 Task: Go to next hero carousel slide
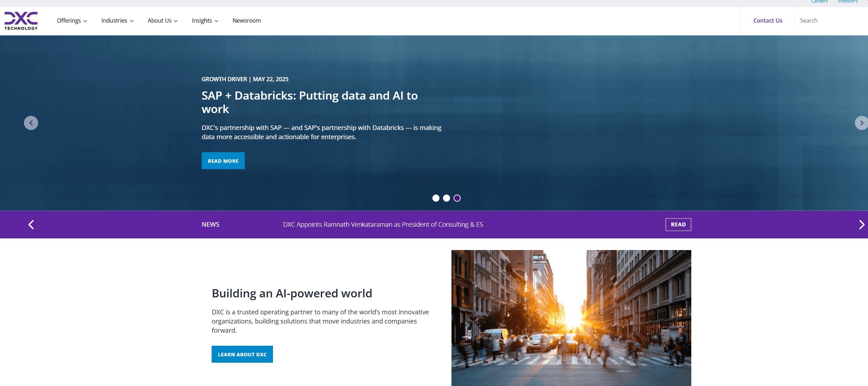(861, 123)
